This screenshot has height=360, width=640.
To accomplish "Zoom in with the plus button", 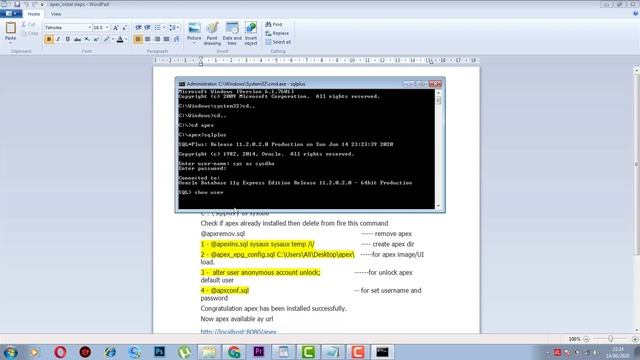I will click(x=635, y=339).
